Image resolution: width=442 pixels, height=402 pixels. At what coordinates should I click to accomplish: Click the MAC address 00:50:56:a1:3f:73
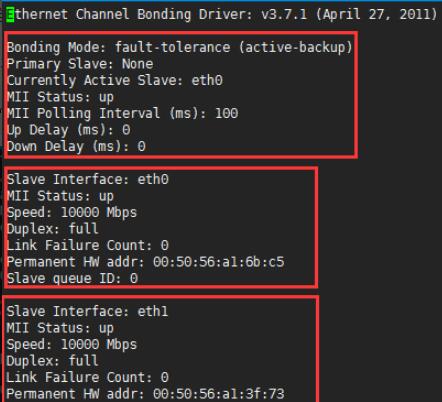pyautogui.click(x=219, y=394)
